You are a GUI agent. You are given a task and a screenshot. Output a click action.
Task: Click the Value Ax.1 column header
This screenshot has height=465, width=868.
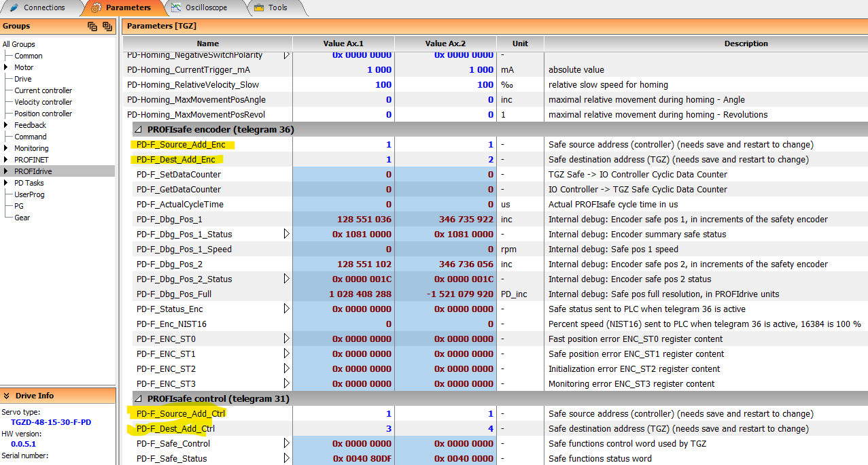343,44
